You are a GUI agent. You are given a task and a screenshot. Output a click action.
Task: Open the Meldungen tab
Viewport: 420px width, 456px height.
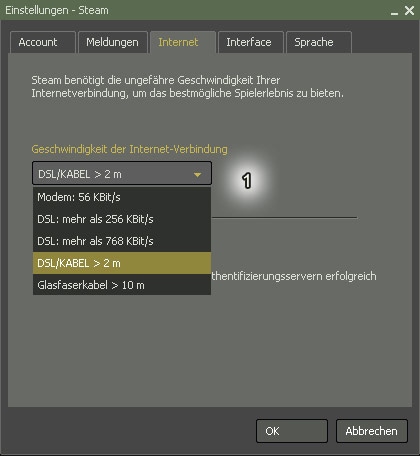point(113,42)
